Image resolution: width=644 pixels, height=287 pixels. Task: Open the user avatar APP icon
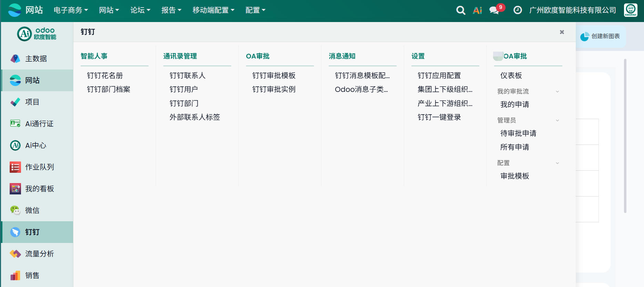point(631,10)
